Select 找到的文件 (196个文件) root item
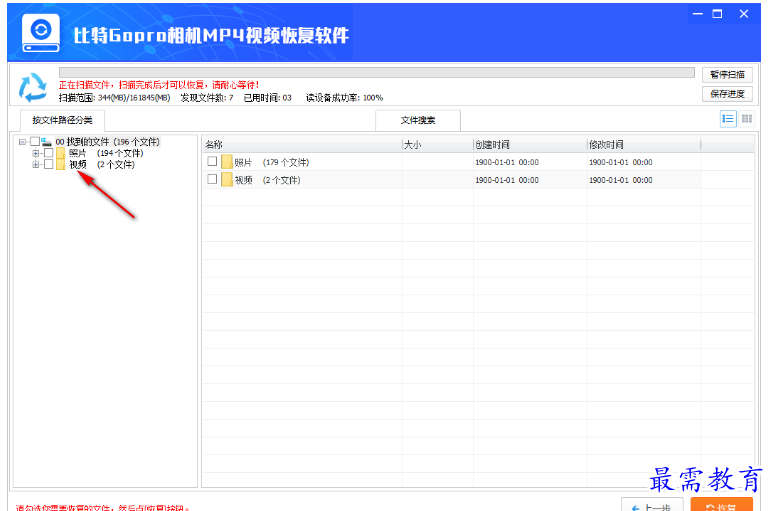This screenshot has width=771, height=511. 108,142
